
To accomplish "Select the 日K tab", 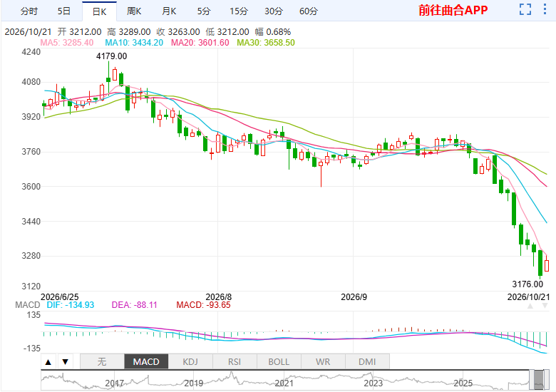I will click(99, 11).
